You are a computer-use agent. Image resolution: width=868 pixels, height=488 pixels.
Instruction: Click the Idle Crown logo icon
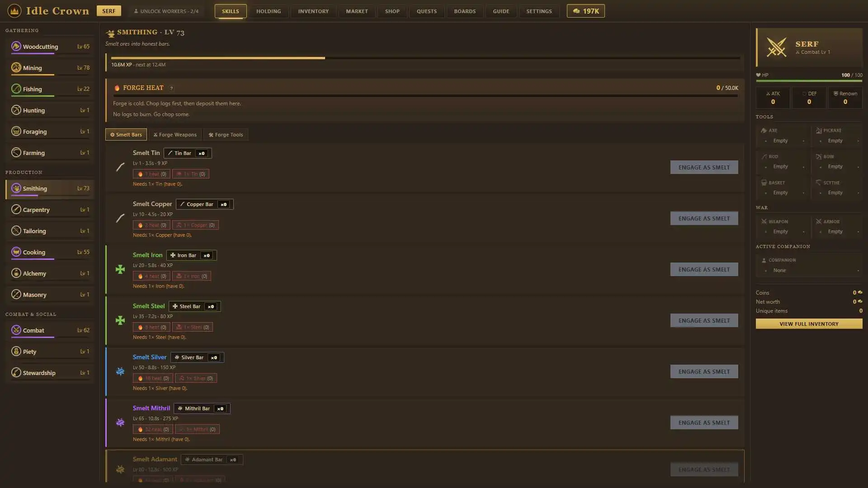pos(14,11)
